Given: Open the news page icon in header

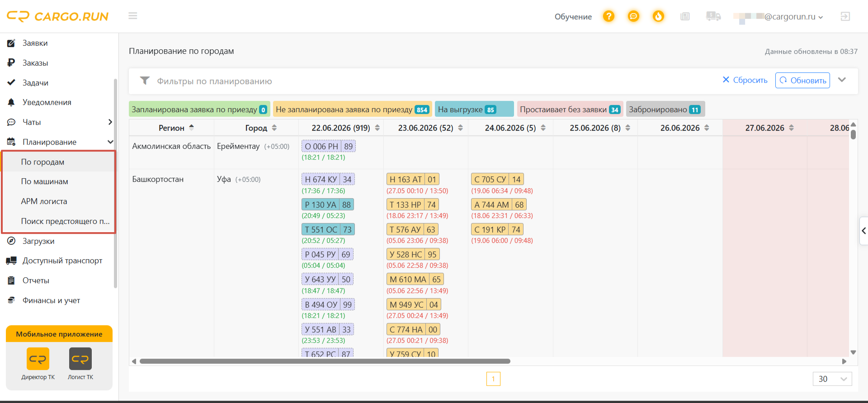Looking at the screenshot, I should coord(685,16).
